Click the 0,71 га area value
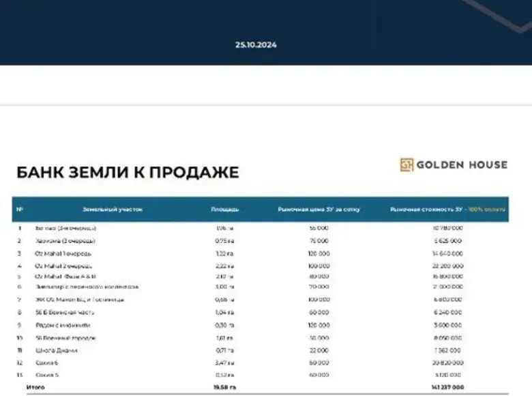 point(224,350)
